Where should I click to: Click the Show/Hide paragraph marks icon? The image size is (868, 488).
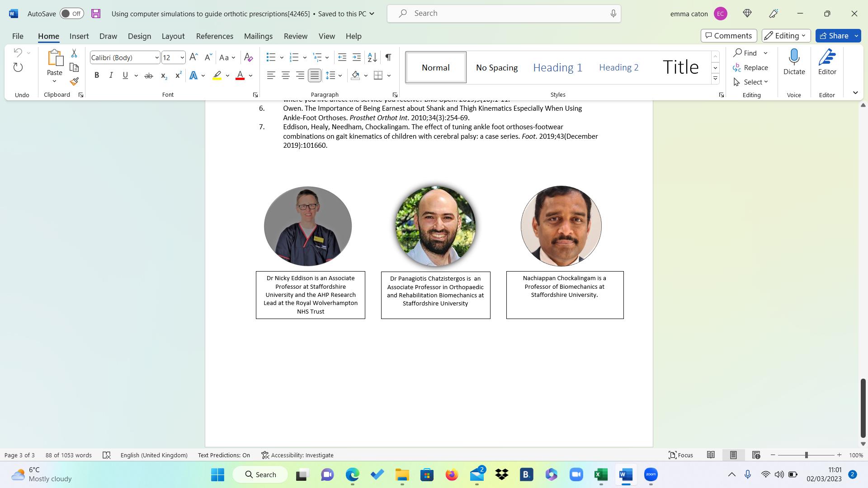pyautogui.click(x=388, y=57)
